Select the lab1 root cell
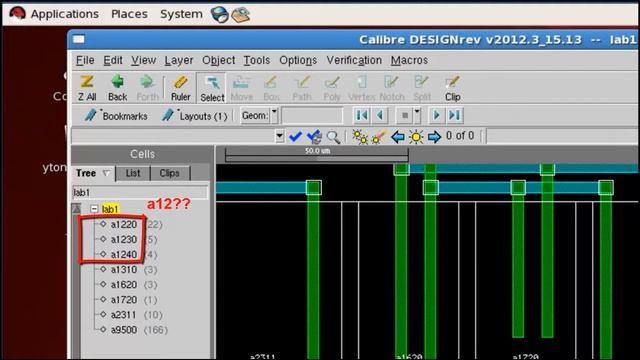This screenshot has width=640, height=360. (110, 209)
